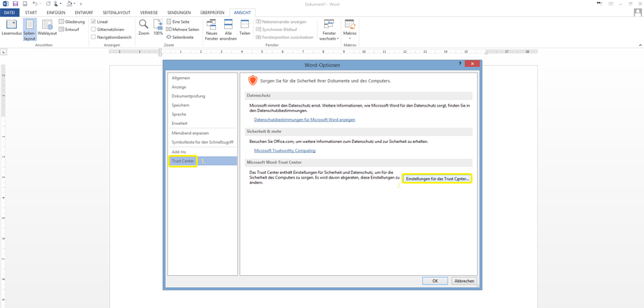This screenshot has width=644, height=308.
Task: Switch to the SEITENLAYOUT ribbon tab
Action: tap(116, 13)
